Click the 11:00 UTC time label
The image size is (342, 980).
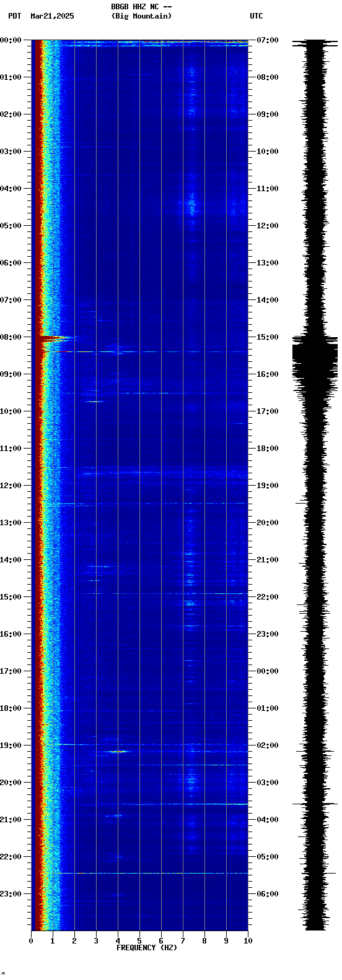pyautogui.click(x=268, y=189)
